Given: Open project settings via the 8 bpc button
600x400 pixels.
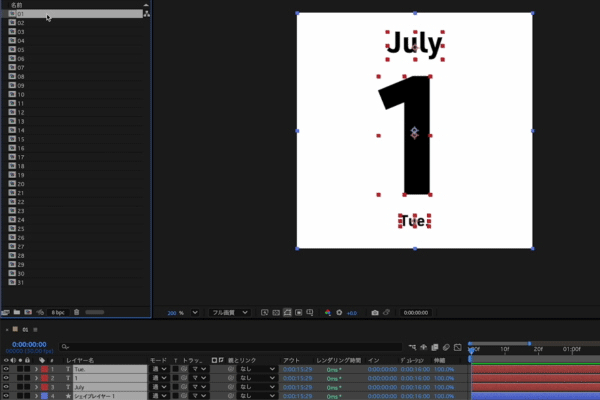Looking at the screenshot, I should coord(58,312).
